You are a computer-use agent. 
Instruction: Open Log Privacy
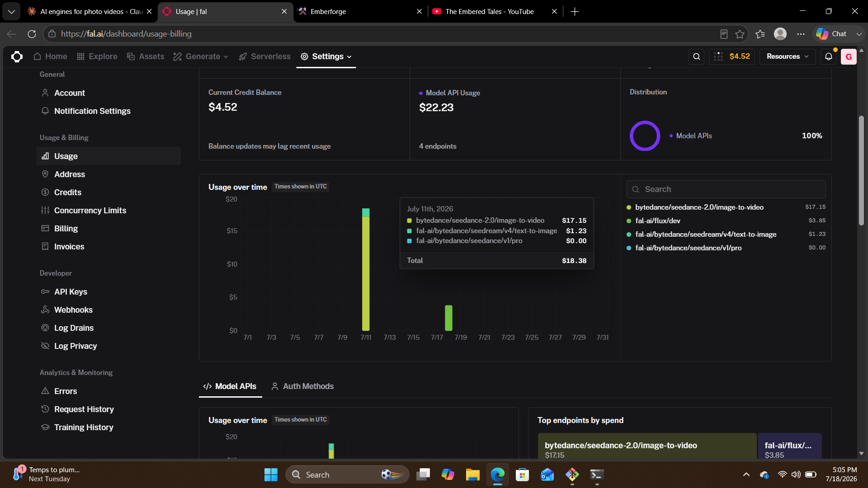(x=108, y=346)
